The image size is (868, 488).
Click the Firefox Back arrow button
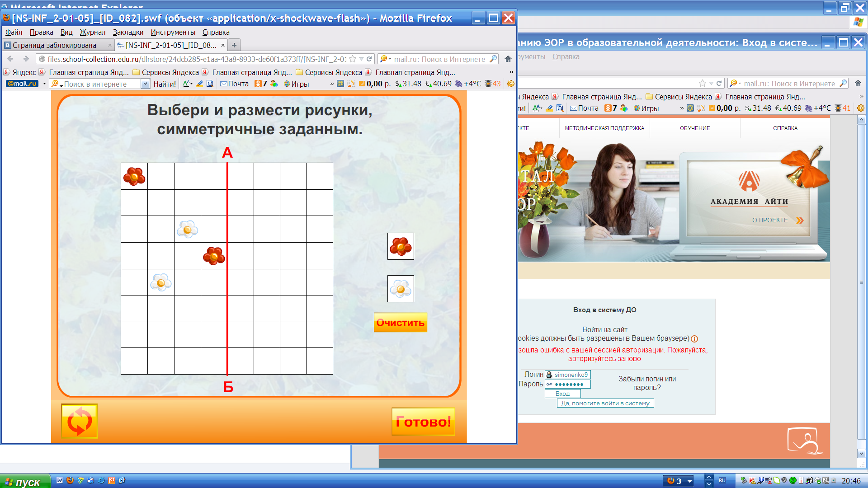(10, 59)
